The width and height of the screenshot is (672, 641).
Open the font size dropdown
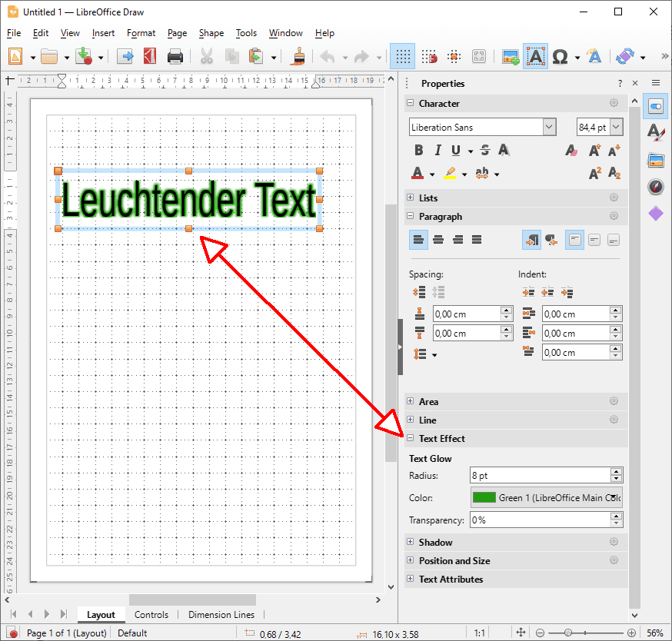616,127
